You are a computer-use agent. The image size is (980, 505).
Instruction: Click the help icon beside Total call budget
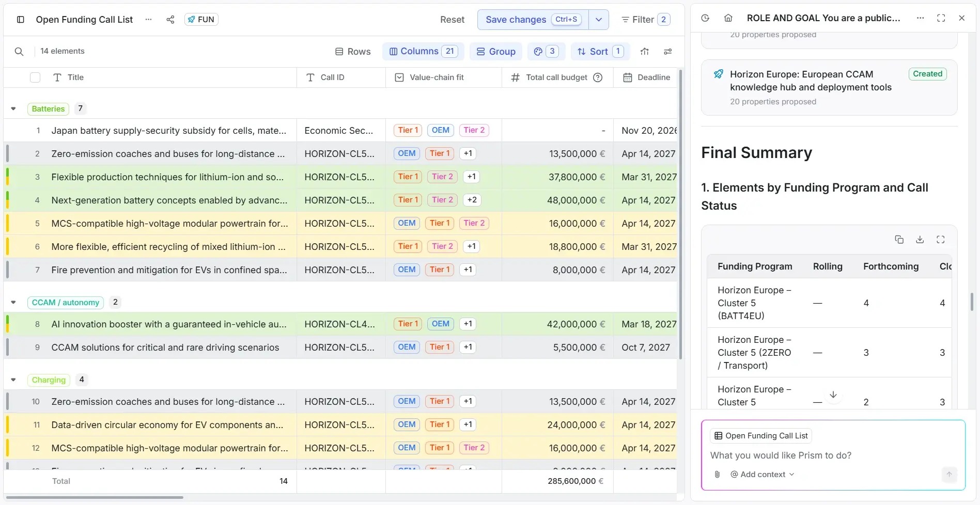click(598, 77)
